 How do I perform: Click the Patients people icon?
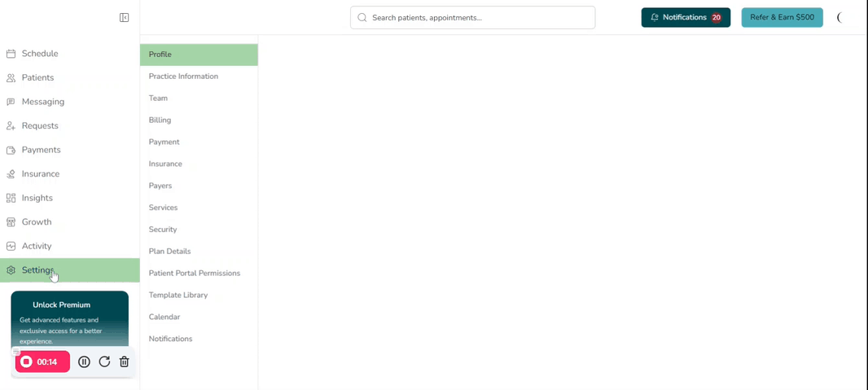click(x=11, y=78)
